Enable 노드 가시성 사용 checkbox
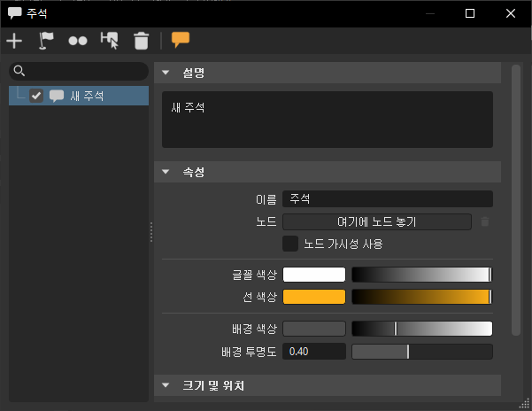The image size is (532, 411). click(x=290, y=244)
